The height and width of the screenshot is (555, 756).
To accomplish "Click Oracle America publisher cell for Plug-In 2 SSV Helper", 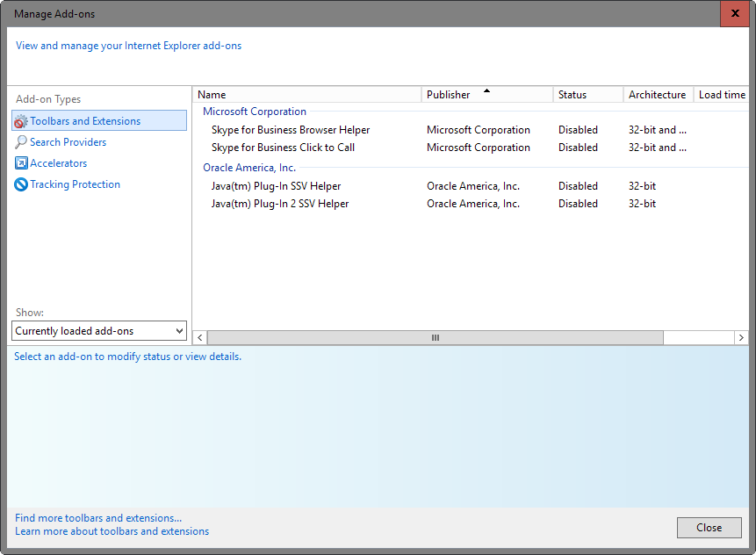I will pyautogui.click(x=473, y=204).
